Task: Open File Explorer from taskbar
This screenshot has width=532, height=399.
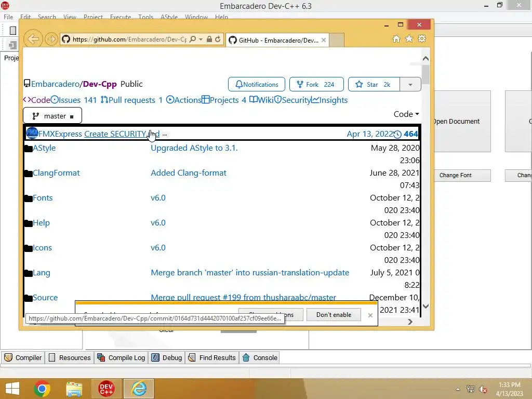Action: pyautogui.click(x=74, y=389)
